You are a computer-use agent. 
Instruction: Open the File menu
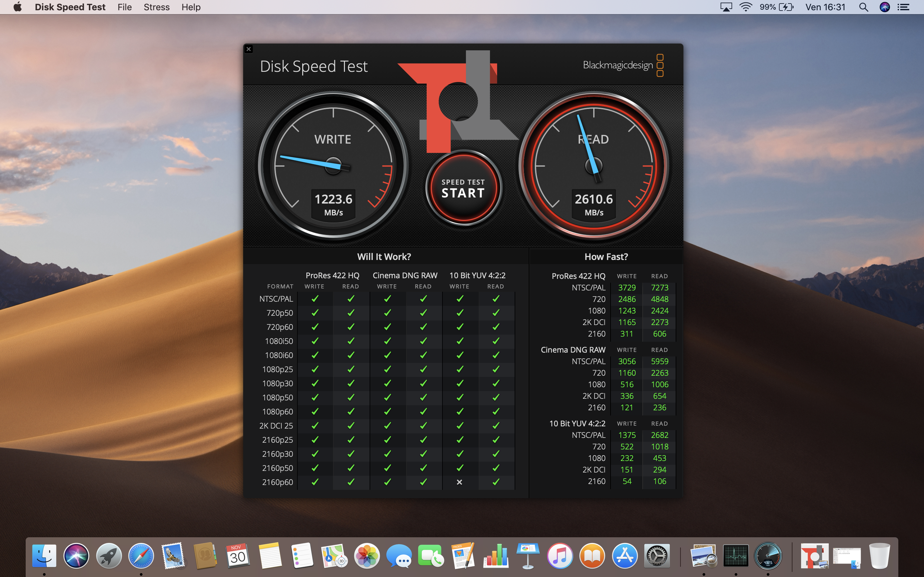[x=124, y=7]
